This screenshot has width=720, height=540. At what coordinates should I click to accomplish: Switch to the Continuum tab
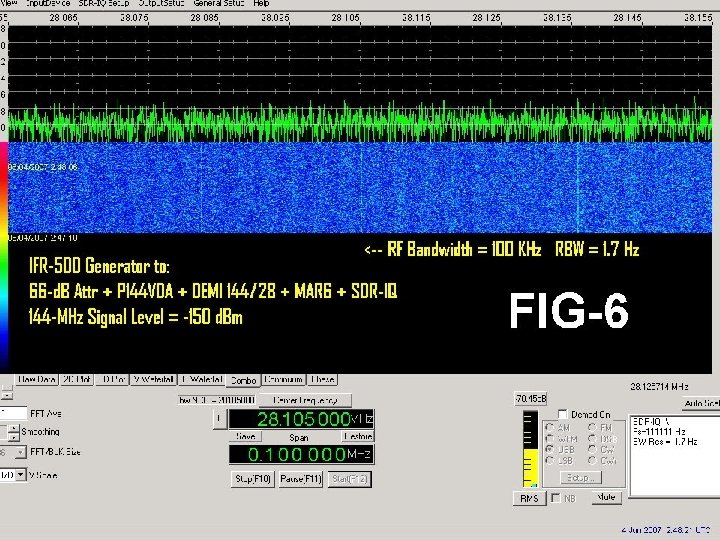tap(284, 379)
